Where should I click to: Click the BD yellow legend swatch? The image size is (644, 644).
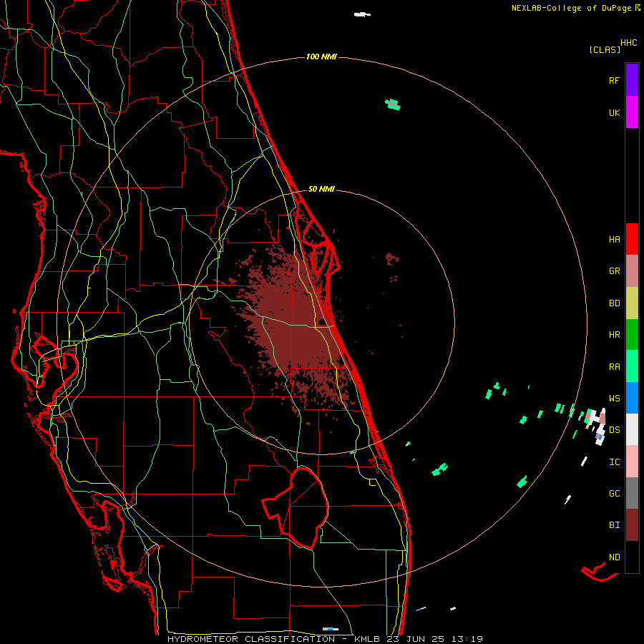[x=632, y=303]
